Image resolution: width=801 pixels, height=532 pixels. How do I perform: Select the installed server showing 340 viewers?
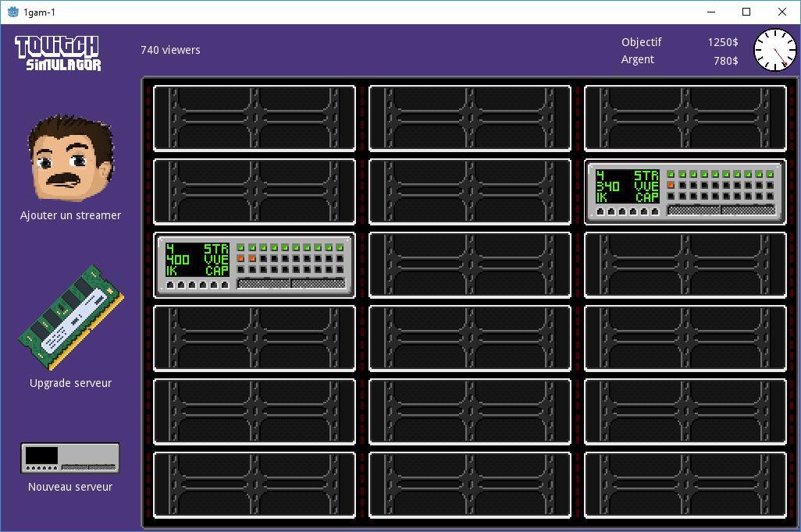pyautogui.click(x=685, y=192)
